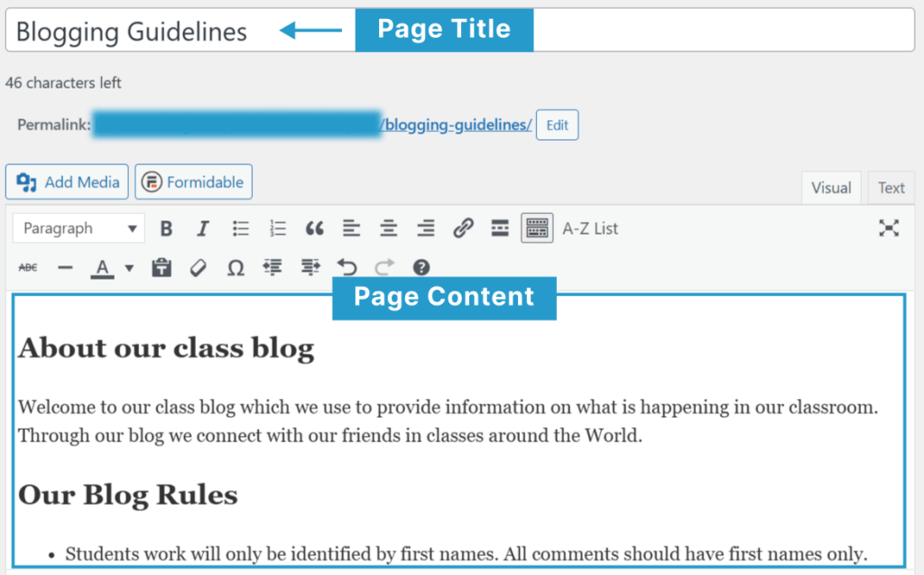Click the 'Students work will only' bullet
Screen dimensions: 924x575
467,553
